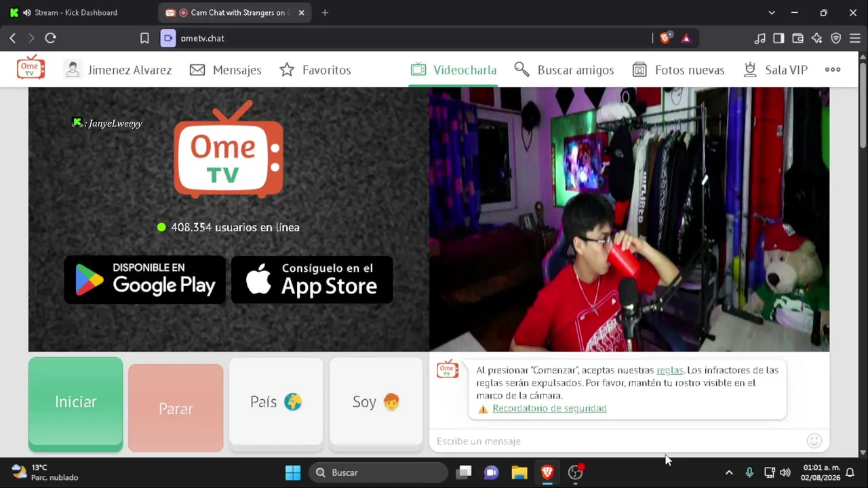The width and height of the screenshot is (868, 488).
Task: Open the País country selector
Action: coord(276,402)
